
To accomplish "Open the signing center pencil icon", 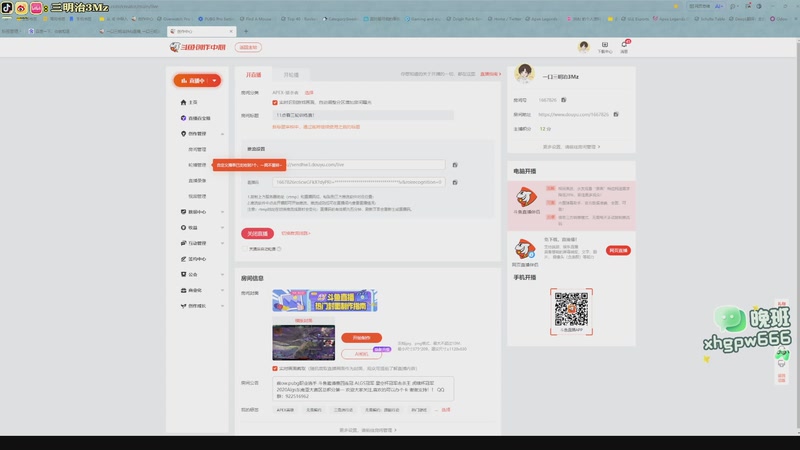I will coord(183,259).
